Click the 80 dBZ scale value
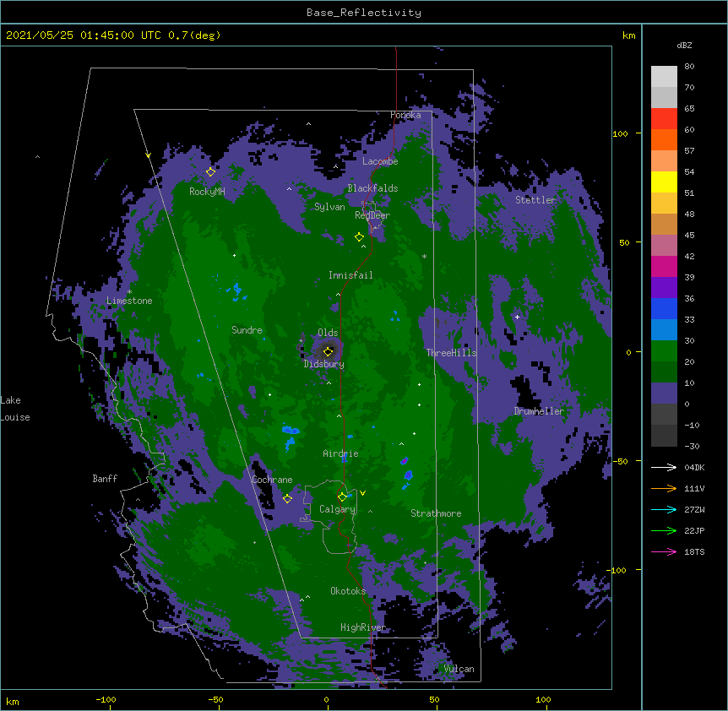The image size is (728, 711). pos(689,67)
